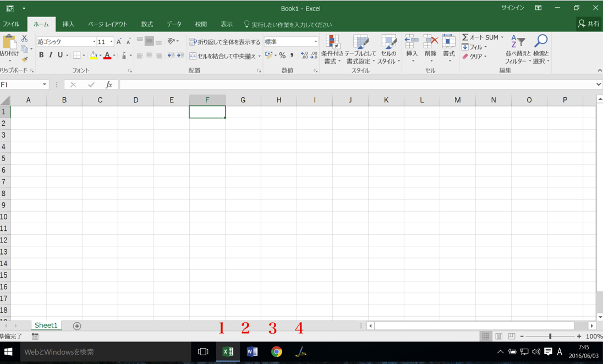Apply the red font color
The image size is (603, 364).
107,56
